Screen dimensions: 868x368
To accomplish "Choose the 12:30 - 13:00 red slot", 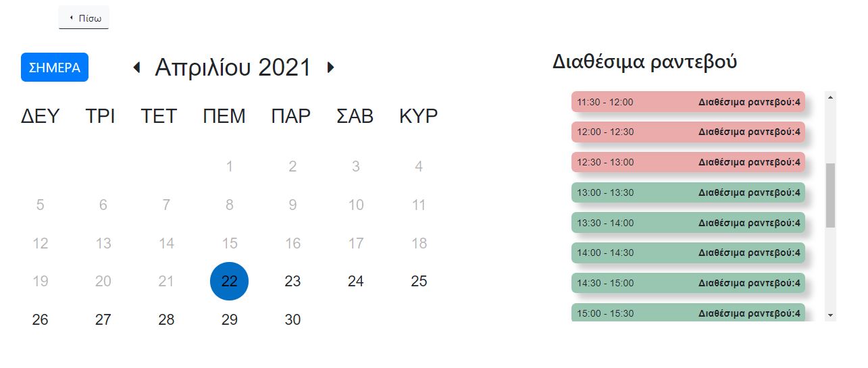I will point(688,162).
